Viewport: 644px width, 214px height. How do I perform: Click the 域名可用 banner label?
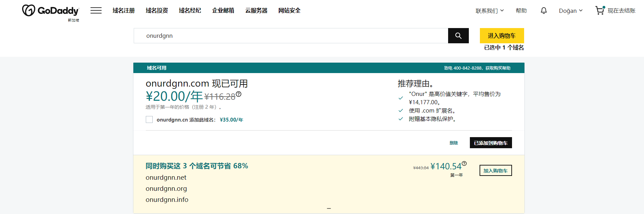coord(157,68)
